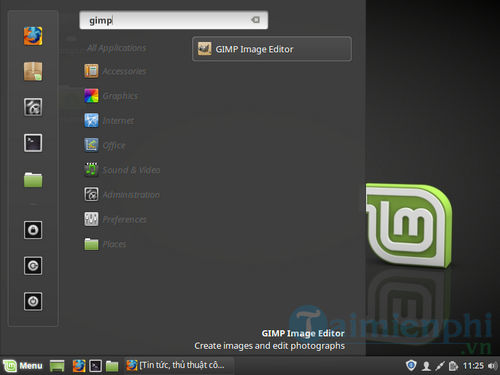Select the Administration category

(x=122, y=194)
